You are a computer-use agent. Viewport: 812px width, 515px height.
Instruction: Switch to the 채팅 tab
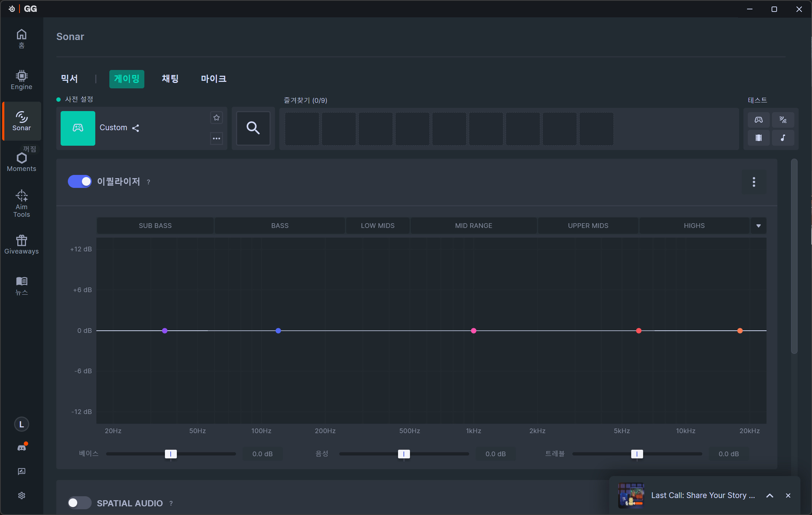point(170,79)
